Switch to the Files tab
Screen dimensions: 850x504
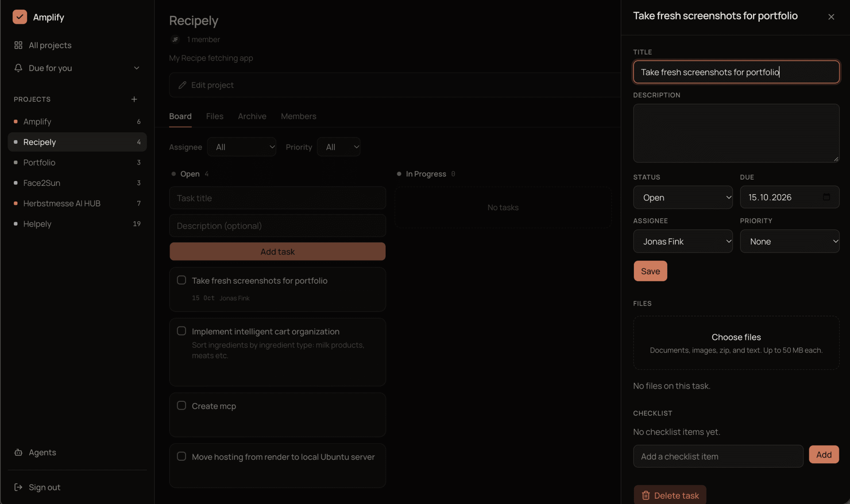pyautogui.click(x=215, y=116)
